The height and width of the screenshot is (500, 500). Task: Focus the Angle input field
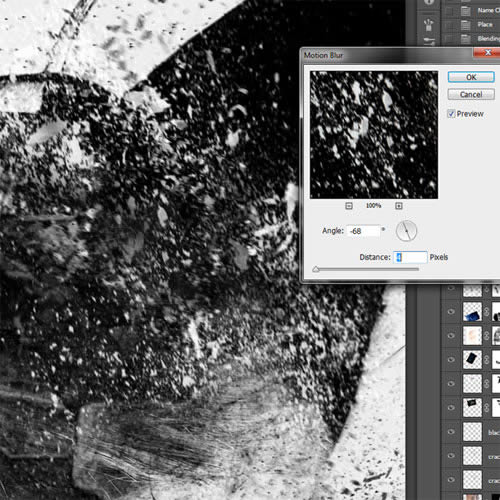click(x=363, y=231)
